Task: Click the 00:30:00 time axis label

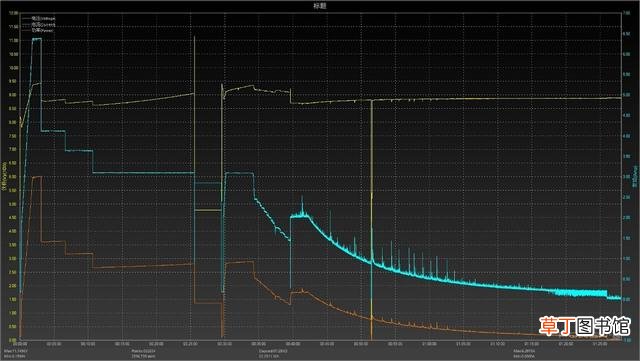Action: click(x=224, y=344)
